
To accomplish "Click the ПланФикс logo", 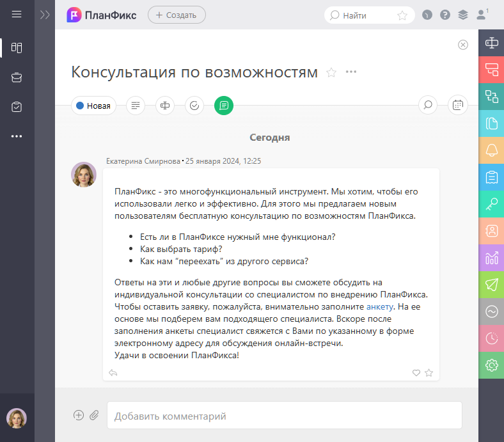I will pyautogui.click(x=102, y=15).
